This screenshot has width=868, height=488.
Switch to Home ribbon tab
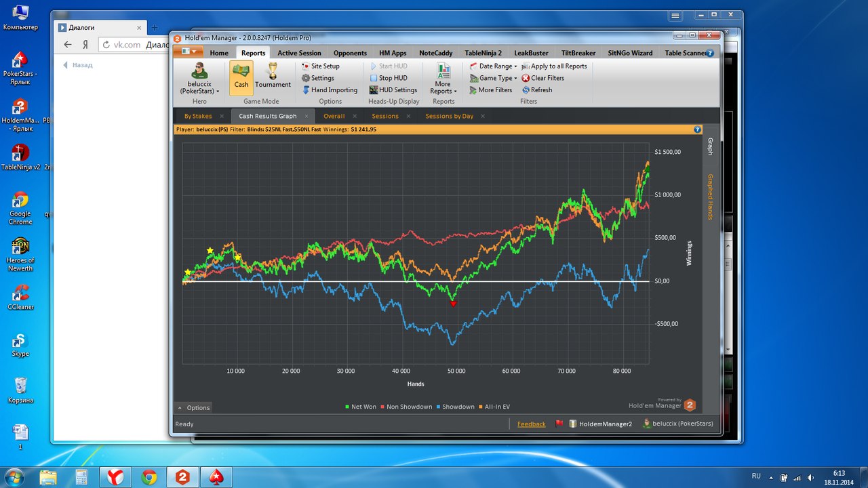tap(219, 53)
